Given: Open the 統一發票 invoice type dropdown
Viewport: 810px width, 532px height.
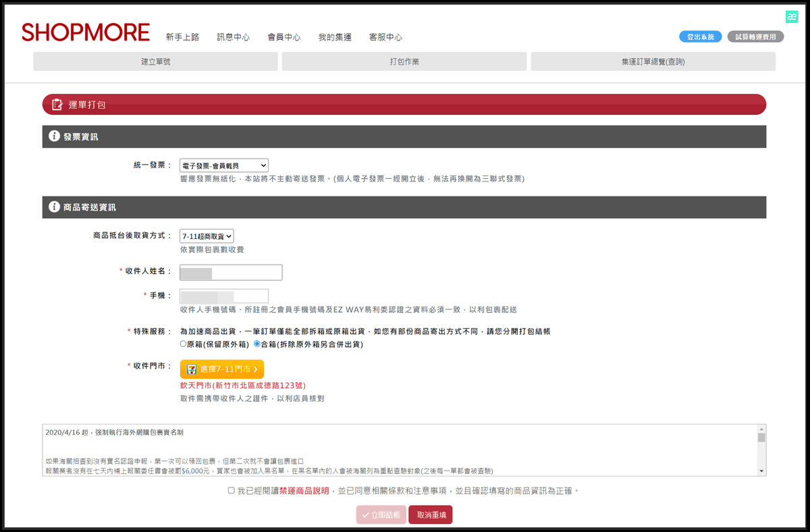Looking at the screenshot, I should [x=223, y=165].
